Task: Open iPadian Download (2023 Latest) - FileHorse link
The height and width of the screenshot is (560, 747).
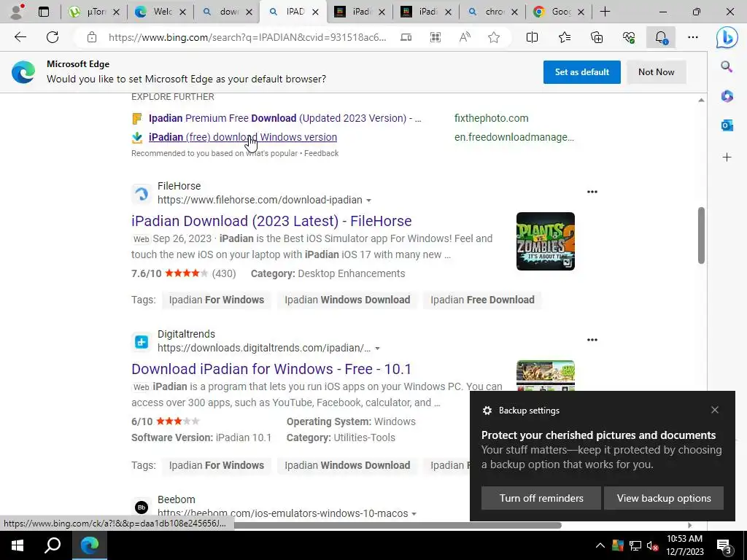Action: (x=271, y=221)
